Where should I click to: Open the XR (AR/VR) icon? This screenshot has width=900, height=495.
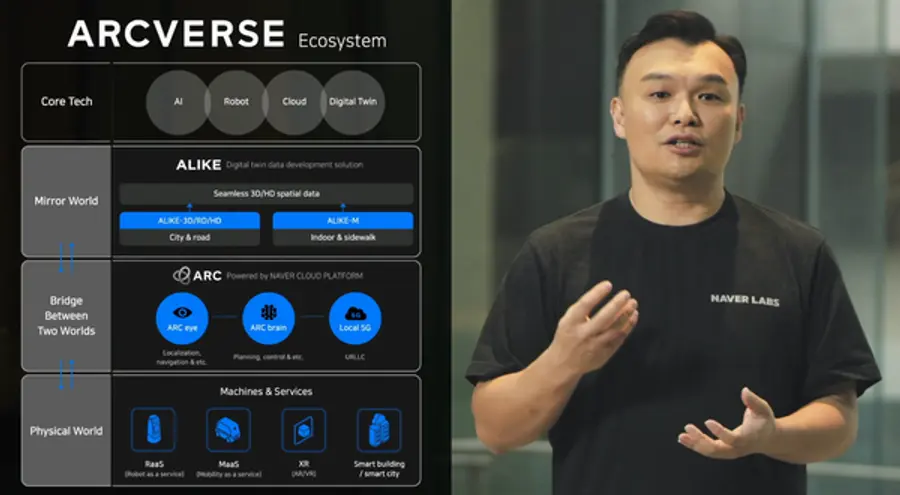[x=304, y=429]
